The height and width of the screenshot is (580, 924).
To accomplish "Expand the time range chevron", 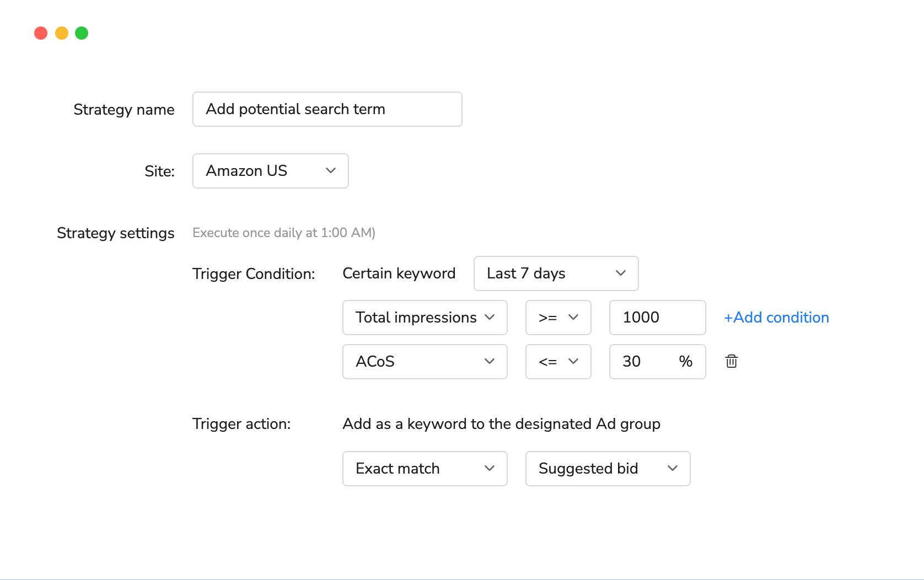I will (x=621, y=273).
